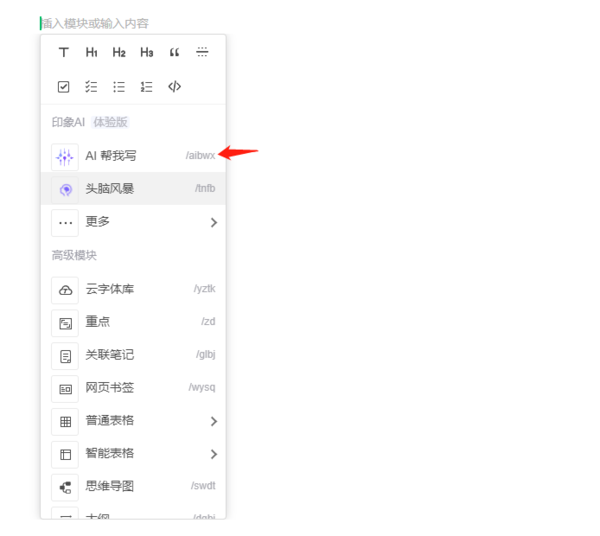Click the 印象AI section label
The height and width of the screenshot is (536, 600).
click(x=68, y=122)
